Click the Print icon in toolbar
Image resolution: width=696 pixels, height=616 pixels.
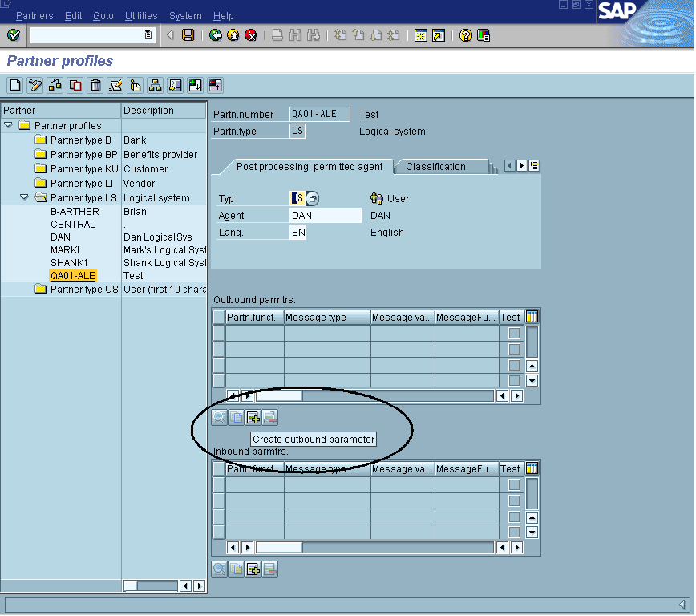277,35
